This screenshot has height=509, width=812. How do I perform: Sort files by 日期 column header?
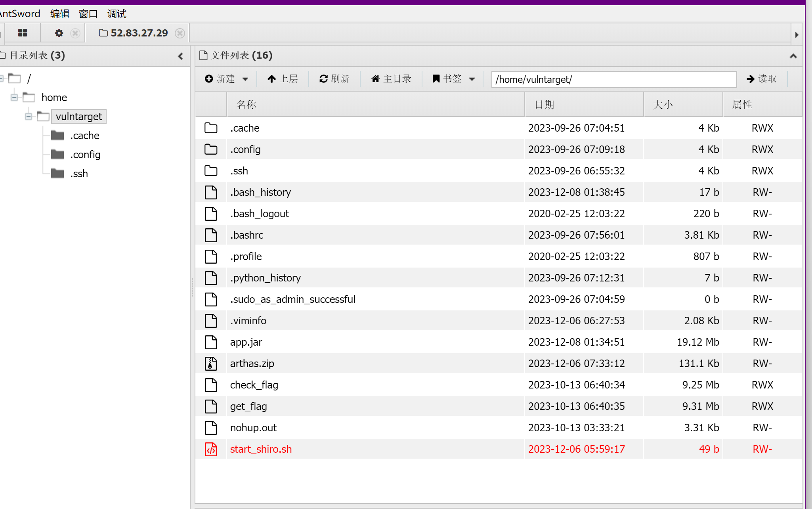pyautogui.click(x=544, y=105)
